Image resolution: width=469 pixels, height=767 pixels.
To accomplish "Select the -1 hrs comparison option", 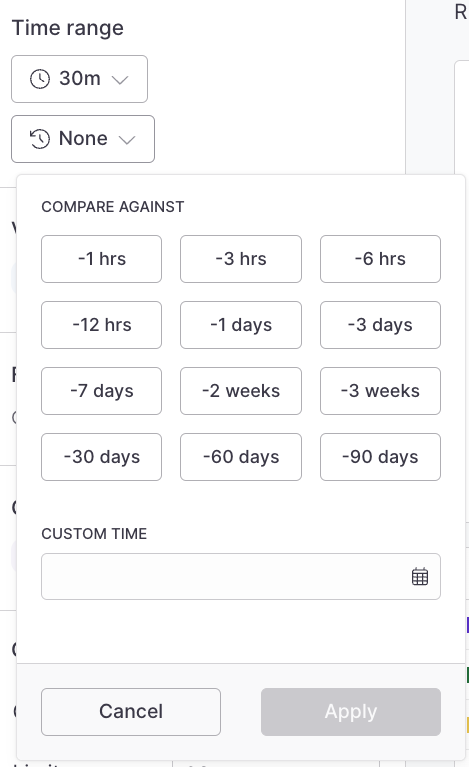I will click(101, 259).
